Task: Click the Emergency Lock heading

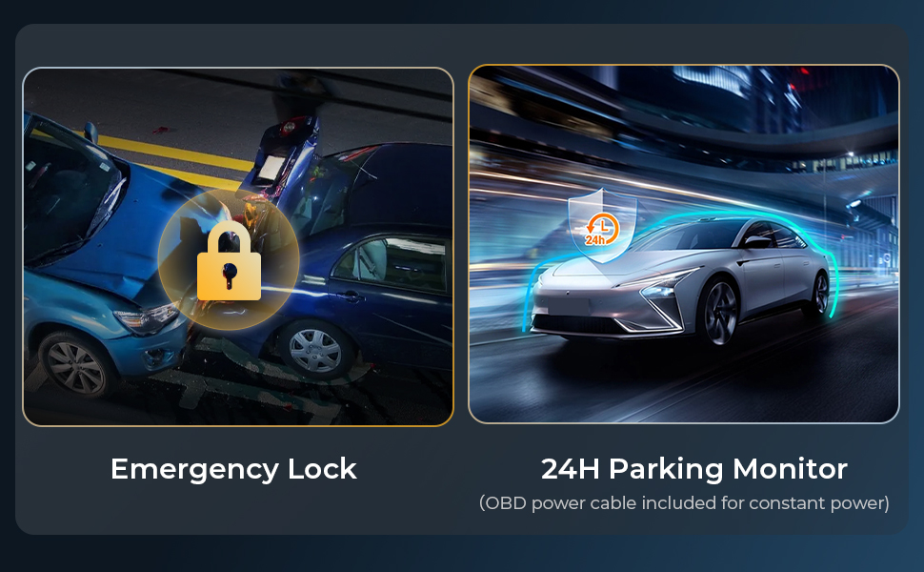Action: pos(233,469)
